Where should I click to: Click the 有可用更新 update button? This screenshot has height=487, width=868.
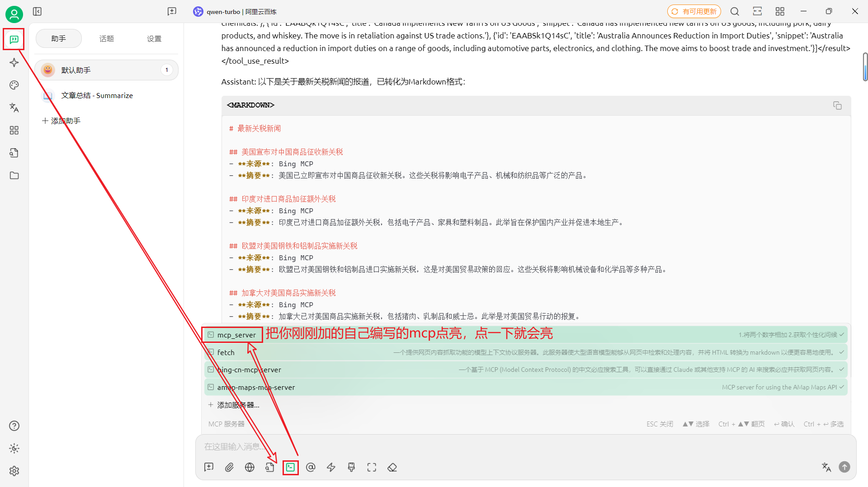[694, 11]
